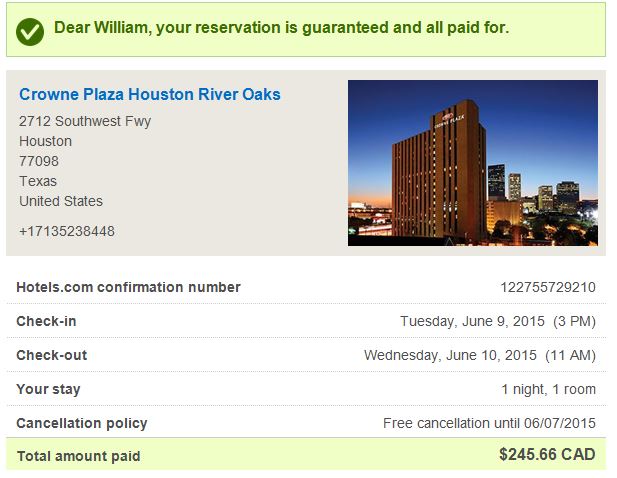Click the Hotels.com confirmation number label
This screenshot has width=617, height=478.
tap(128, 287)
